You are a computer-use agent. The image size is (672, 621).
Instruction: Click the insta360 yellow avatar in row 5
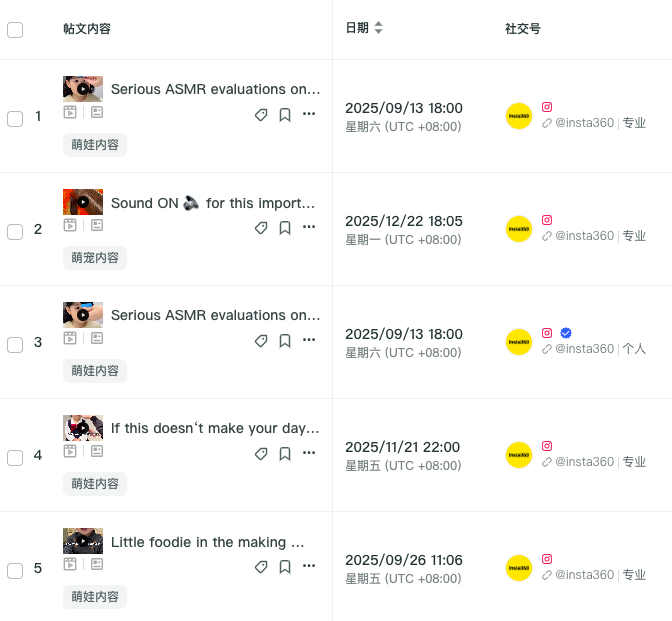pyautogui.click(x=519, y=568)
